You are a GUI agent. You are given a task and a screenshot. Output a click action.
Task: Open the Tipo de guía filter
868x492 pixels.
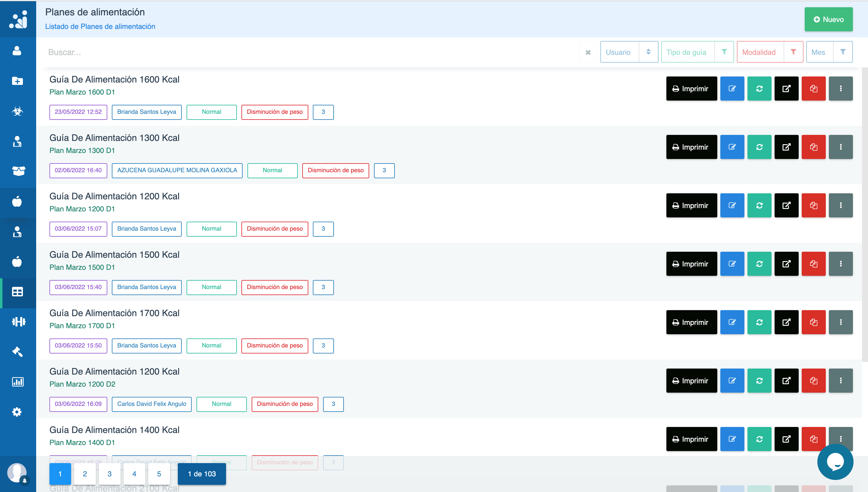click(x=697, y=52)
